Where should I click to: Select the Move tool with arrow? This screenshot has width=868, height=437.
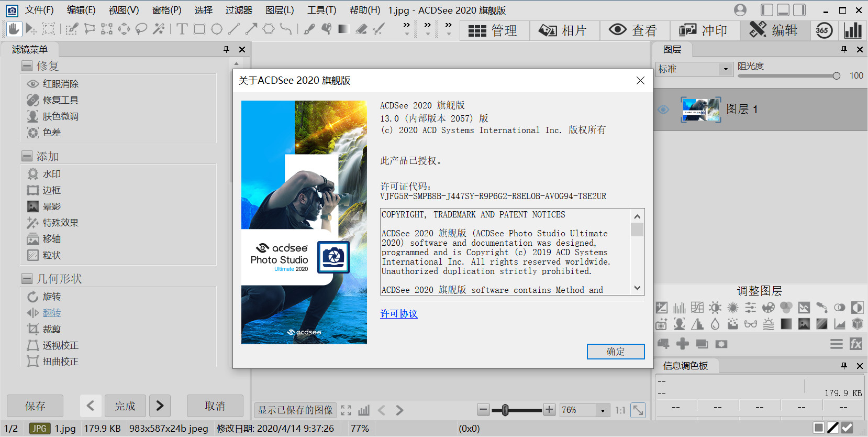point(31,29)
